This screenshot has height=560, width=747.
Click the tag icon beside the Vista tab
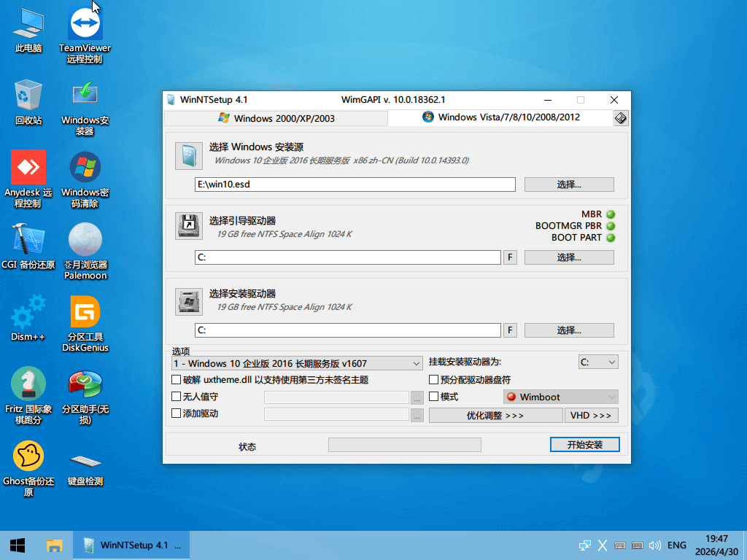(620, 117)
